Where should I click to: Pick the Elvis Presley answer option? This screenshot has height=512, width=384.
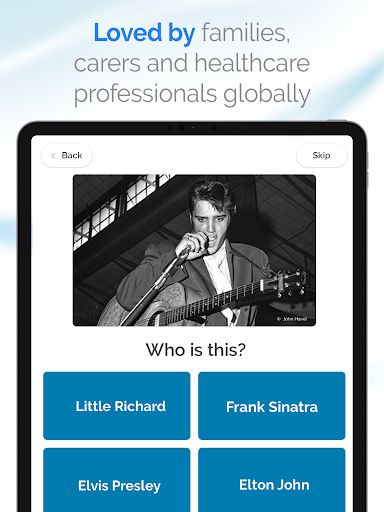click(117, 480)
